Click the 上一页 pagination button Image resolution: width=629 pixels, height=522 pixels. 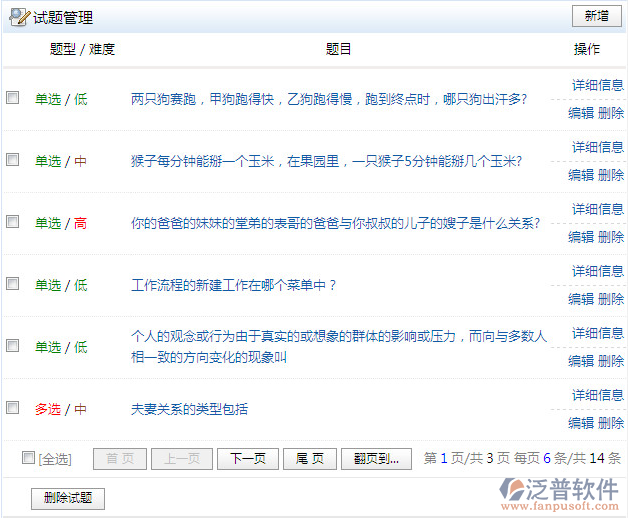point(182,459)
